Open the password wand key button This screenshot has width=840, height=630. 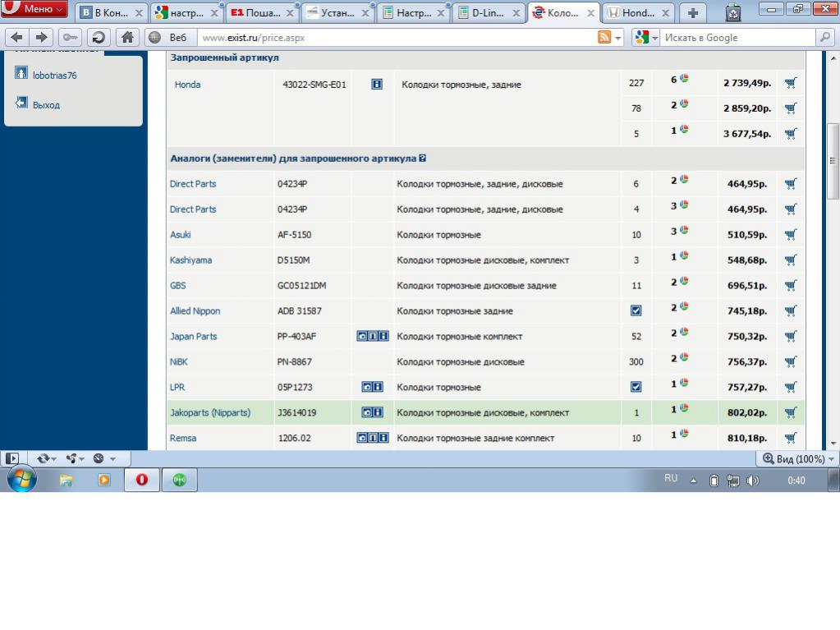click(x=70, y=38)
